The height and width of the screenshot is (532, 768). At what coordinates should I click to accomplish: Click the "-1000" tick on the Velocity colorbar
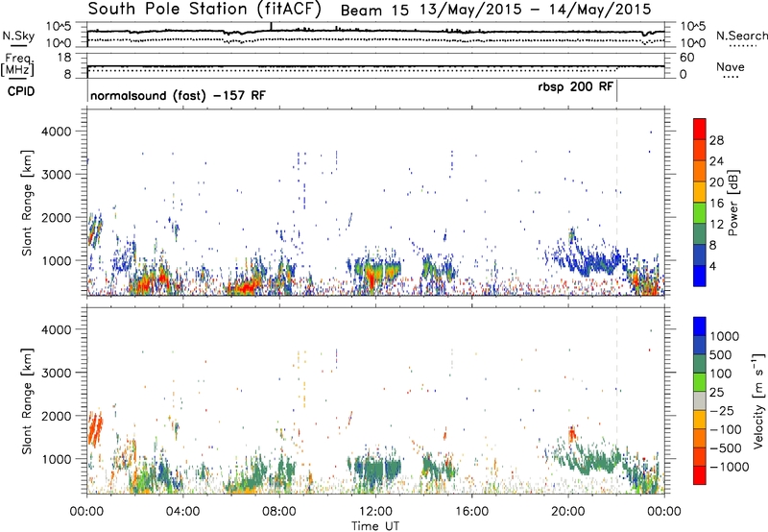pyautogui.click(x=729, y=467)
